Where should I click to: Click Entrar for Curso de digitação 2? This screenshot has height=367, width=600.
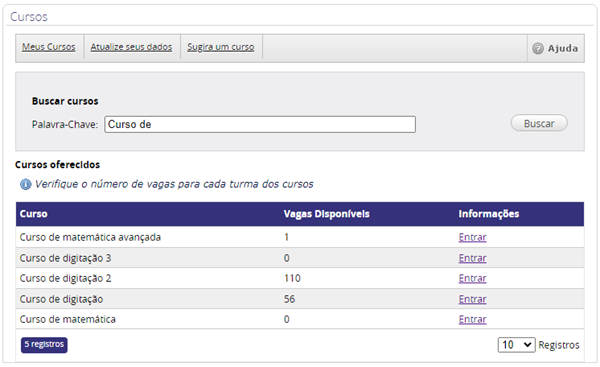(472, 279)
